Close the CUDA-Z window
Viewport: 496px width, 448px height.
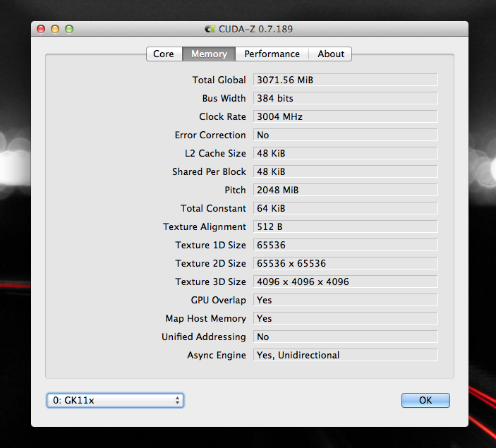(41, 29)
